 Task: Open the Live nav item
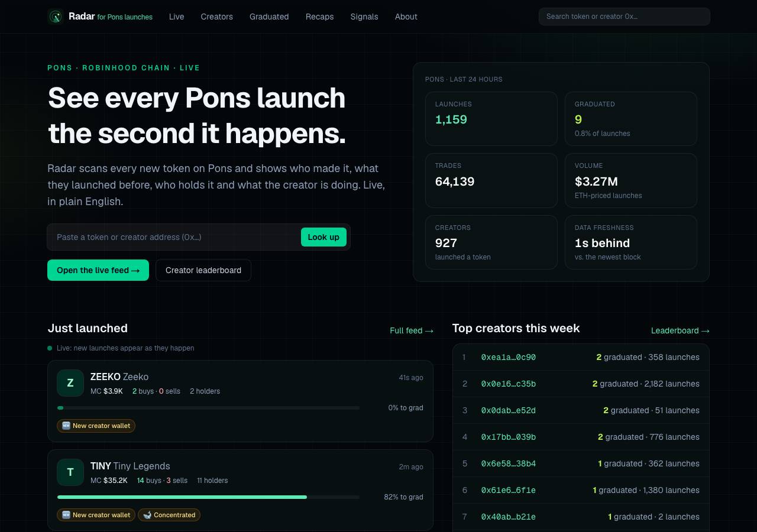click(x=176, y=17)
